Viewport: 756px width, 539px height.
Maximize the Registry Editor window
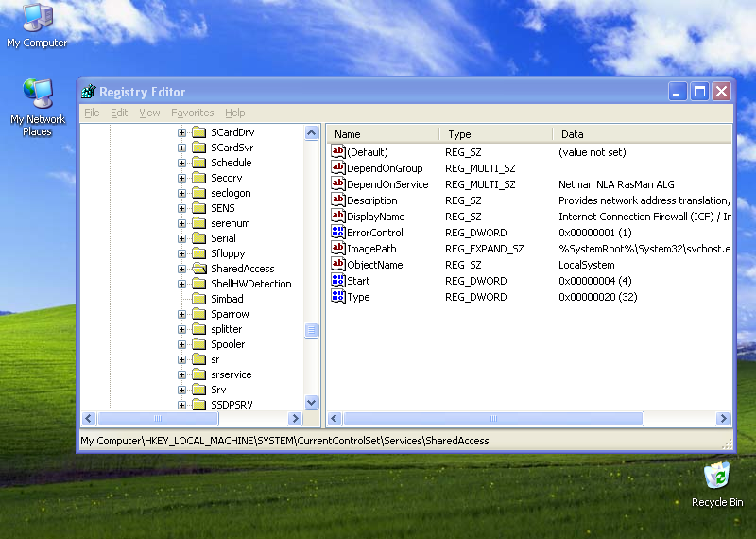click(699, 91)
